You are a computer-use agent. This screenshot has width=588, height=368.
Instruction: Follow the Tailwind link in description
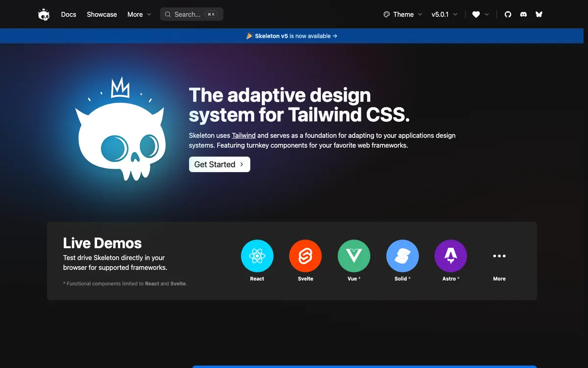coord(244,135)
